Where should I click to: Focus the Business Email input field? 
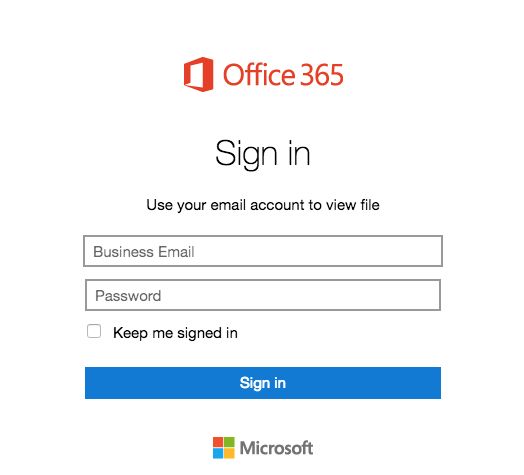pos(263,251)
